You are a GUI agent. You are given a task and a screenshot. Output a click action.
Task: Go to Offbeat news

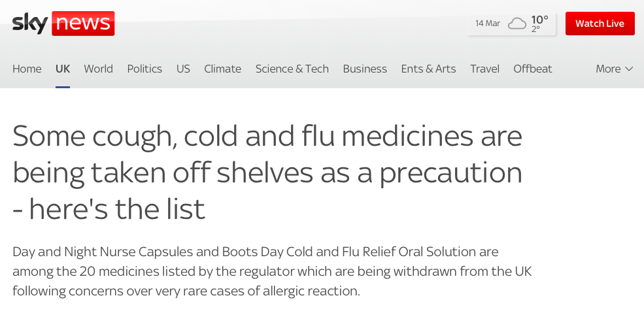pyautogui.click(x=533, y=69)
